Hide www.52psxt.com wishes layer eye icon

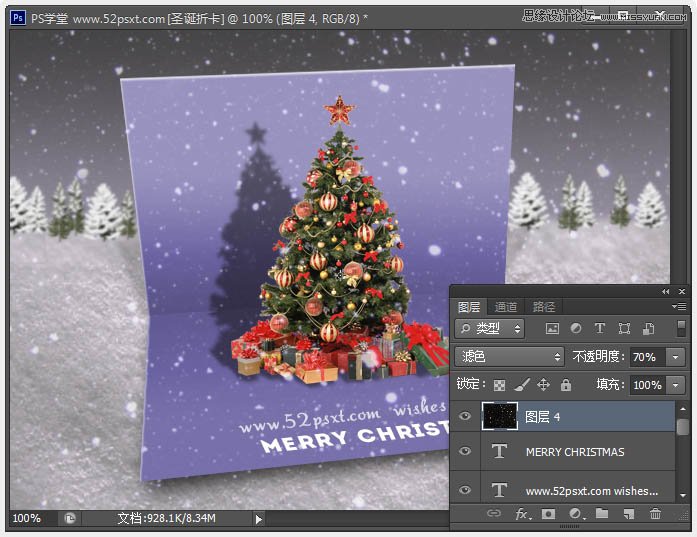(465, 490)
